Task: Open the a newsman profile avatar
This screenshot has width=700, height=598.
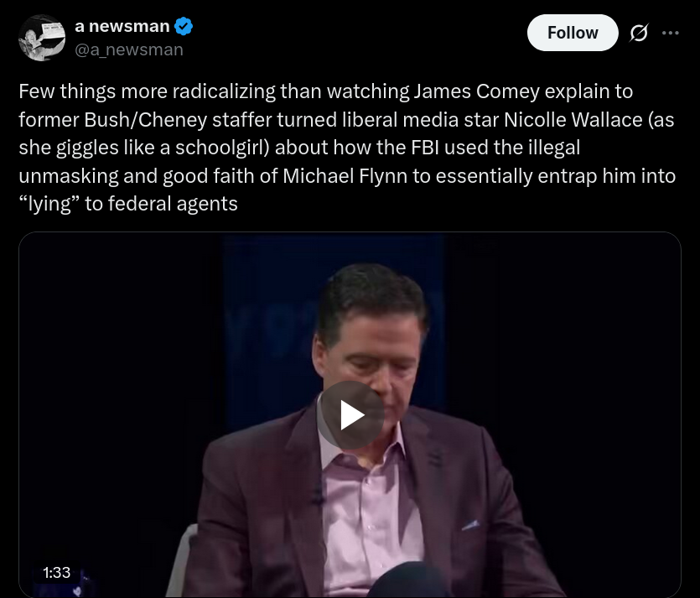Action: [42, 38]
